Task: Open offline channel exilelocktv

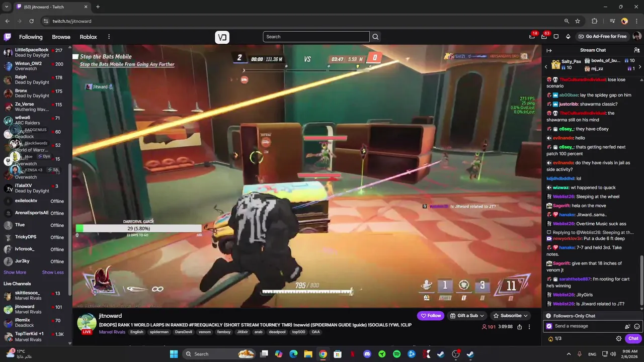Action: point(34,201)
